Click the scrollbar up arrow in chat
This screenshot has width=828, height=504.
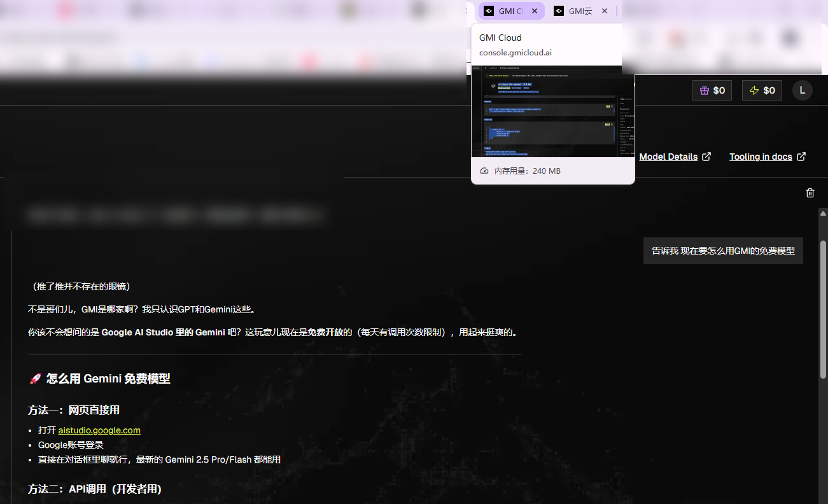click(x=823, y=213)
